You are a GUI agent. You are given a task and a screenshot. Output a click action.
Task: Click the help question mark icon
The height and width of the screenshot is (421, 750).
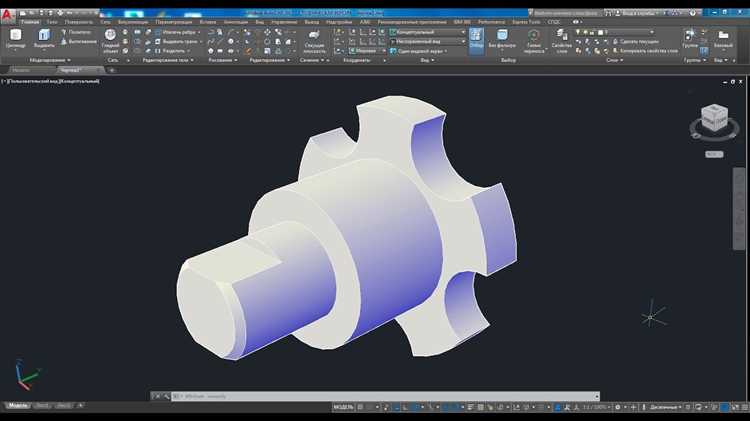pos(692,13)
